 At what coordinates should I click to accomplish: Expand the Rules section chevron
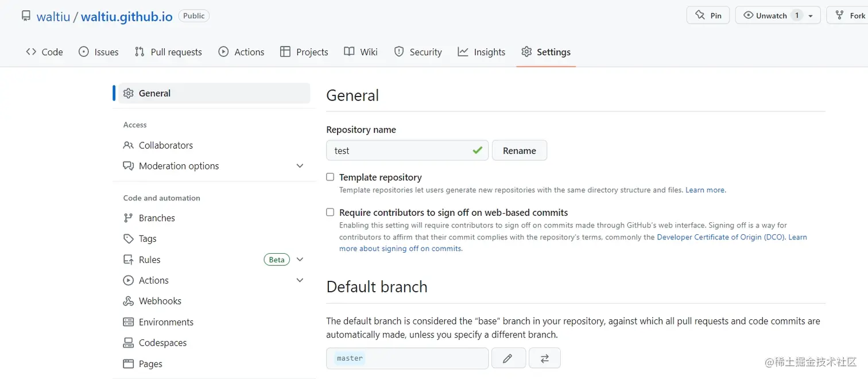[300, 260]
